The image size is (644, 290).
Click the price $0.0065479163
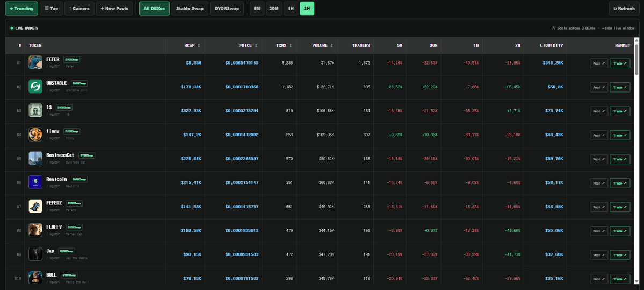[242, 63]
